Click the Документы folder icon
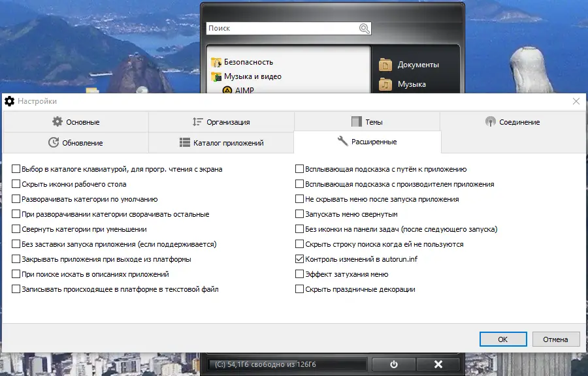 tap(385, 65)
